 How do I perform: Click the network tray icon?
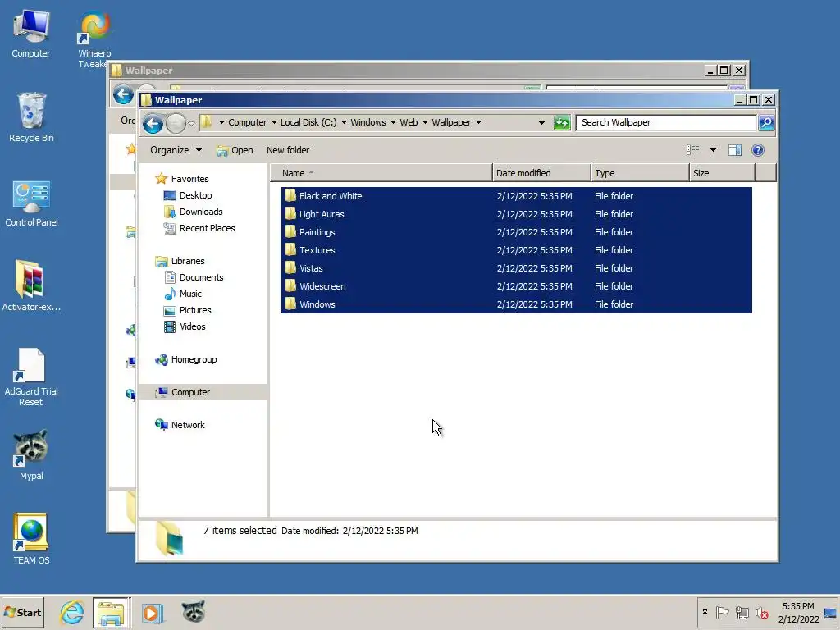click(742, 612)
